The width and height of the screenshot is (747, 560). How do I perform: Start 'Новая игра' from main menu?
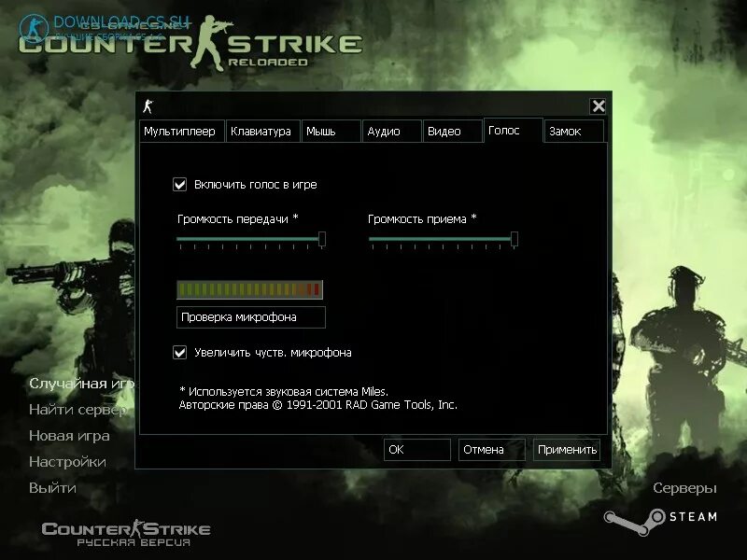(x=69, y=436)
